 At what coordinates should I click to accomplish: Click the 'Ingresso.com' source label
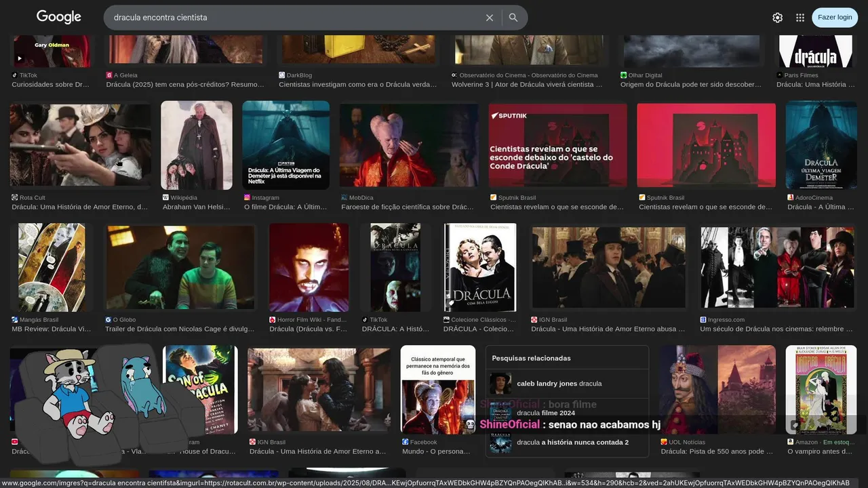tap(722, 320)
